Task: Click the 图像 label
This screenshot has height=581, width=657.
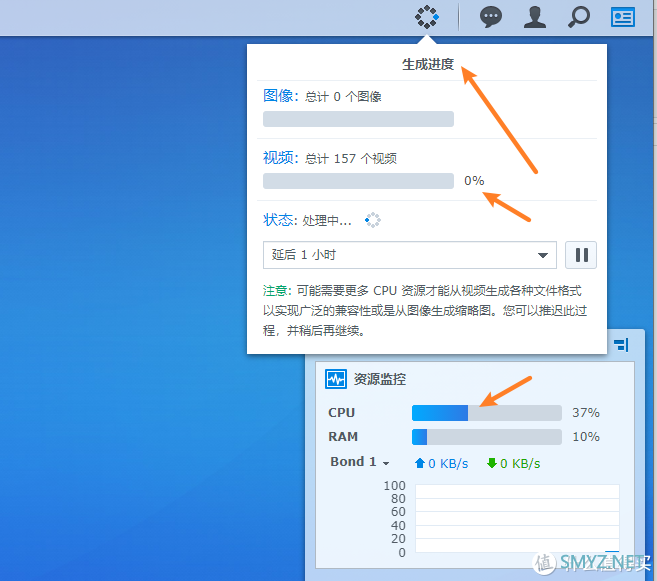Action: [281, 96]
